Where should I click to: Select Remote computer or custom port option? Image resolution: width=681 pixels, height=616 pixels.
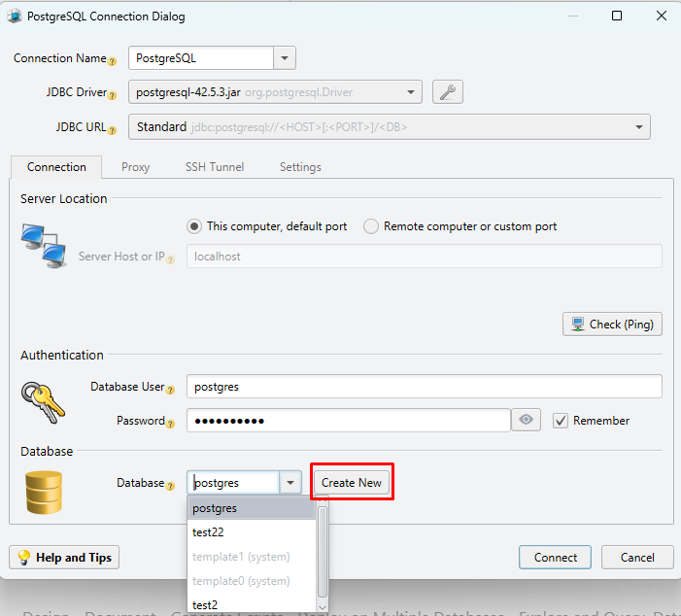click(460, 226)
